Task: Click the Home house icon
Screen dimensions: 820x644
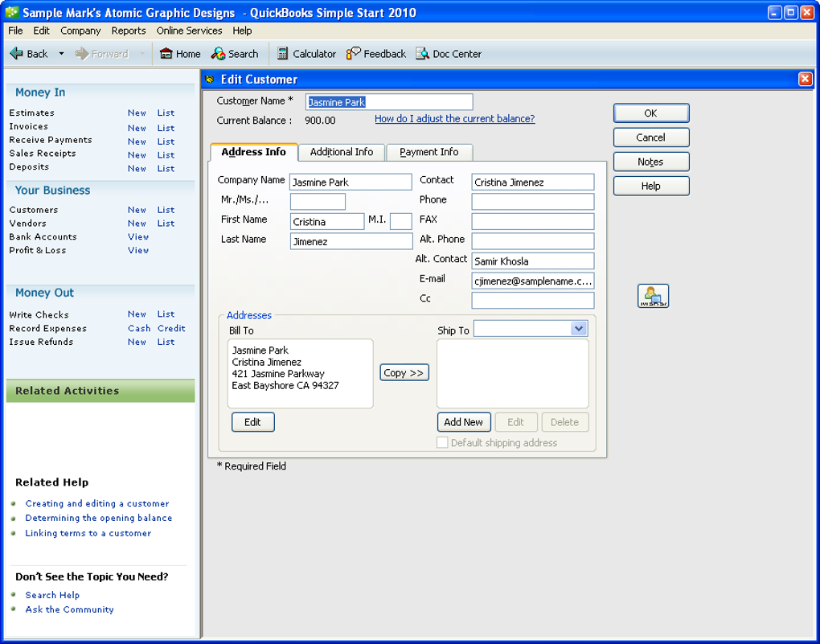Action: [x=166, y=53]
